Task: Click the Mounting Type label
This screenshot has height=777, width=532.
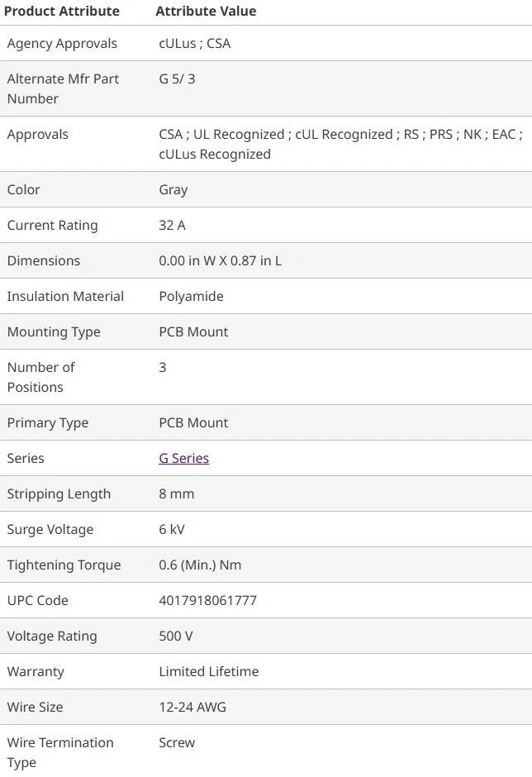Action: [54, 331]
